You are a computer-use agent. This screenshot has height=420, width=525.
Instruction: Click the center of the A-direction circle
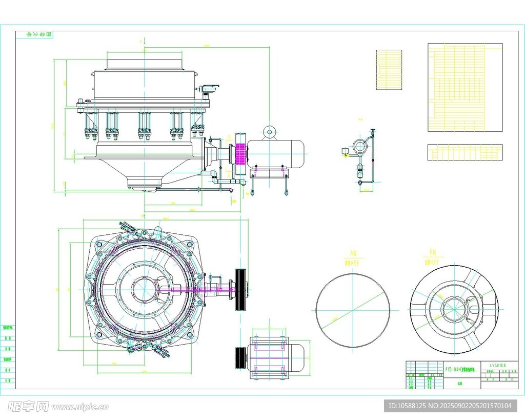coord(353,310)
